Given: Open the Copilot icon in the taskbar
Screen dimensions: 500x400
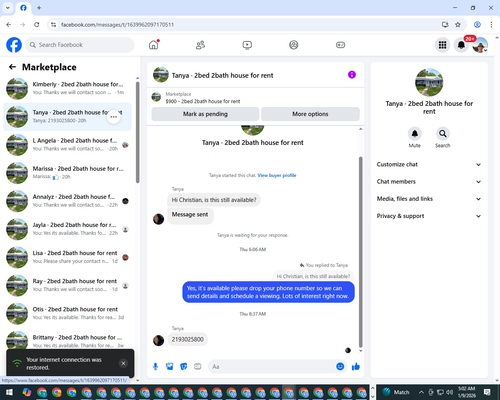Looking at the screenshot, I should (27, 392).
